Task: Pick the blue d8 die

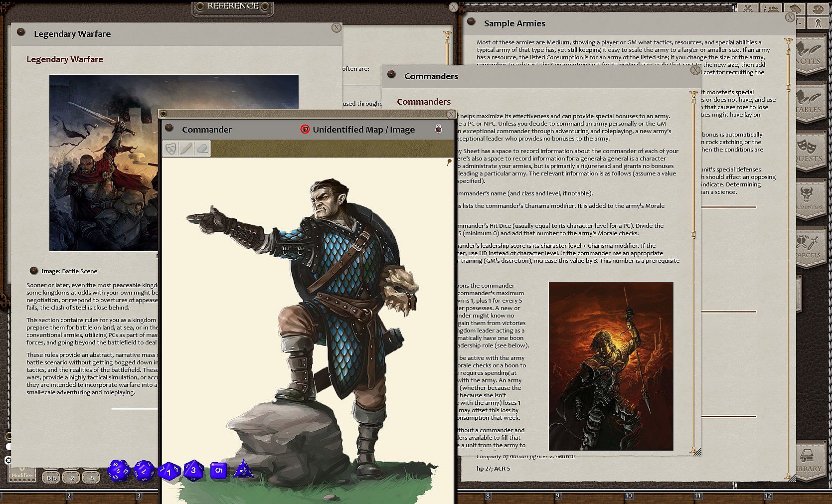Action: 194,470
